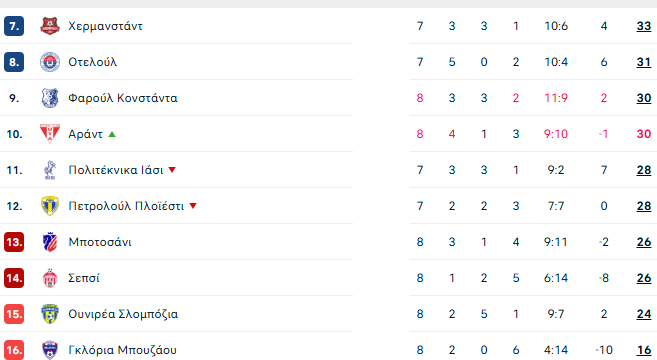The width and height of the screenshot is (657, 360).
Task: Open the Γκλόρια Μπουζάου team name link
Action: [x=122, y=350]
